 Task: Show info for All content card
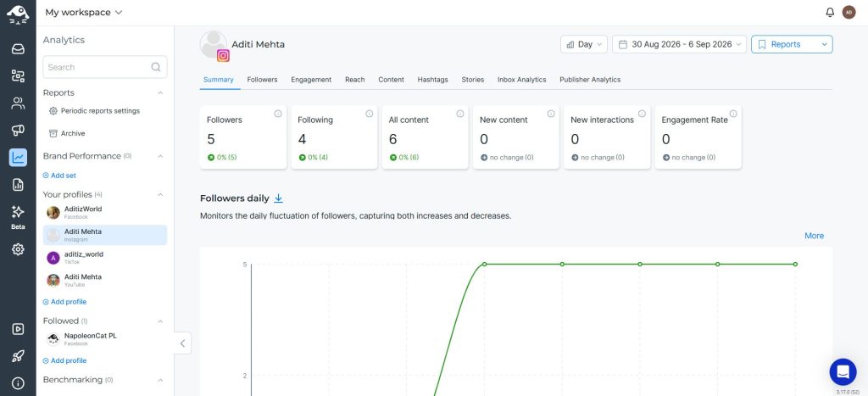(460, 114)
